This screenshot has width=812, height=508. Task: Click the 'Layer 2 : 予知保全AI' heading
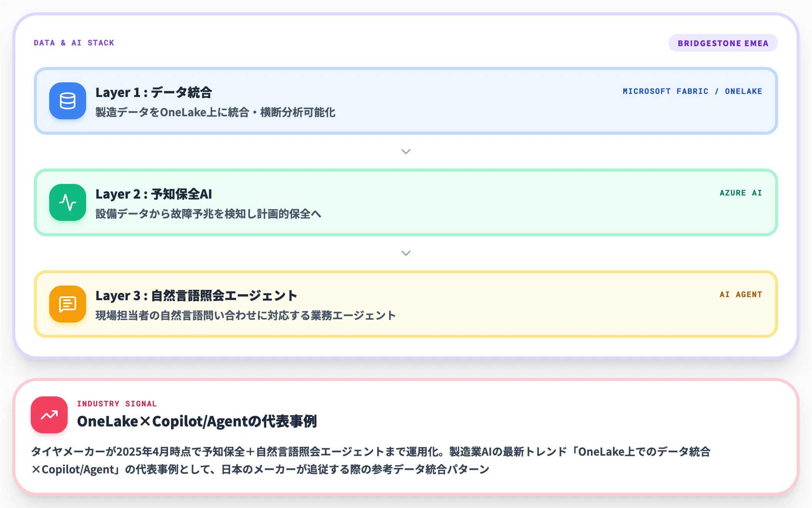(x=154, y=194)
